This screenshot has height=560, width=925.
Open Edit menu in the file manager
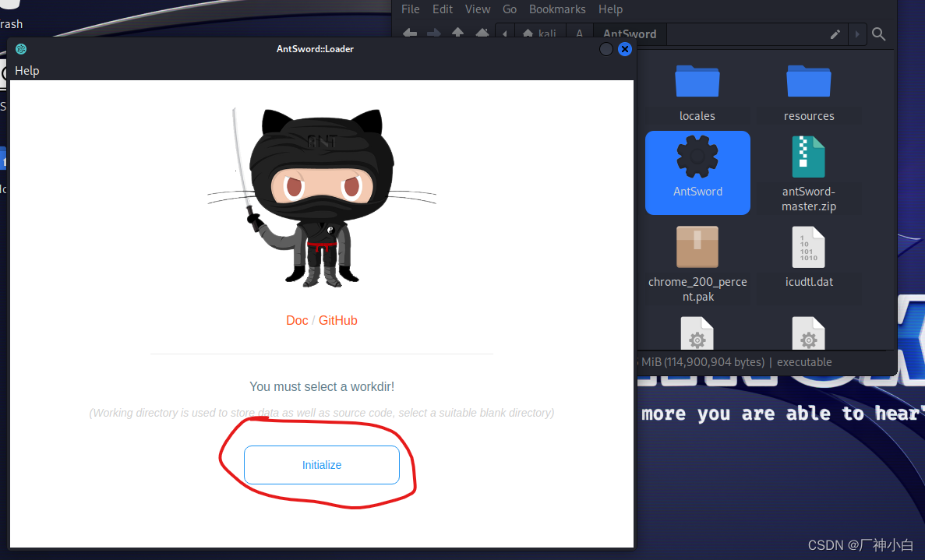[x=443, y=9]
